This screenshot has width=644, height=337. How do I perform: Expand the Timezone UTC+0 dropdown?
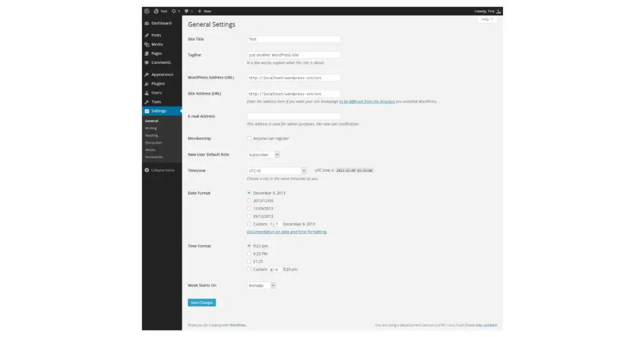(276, 171)
